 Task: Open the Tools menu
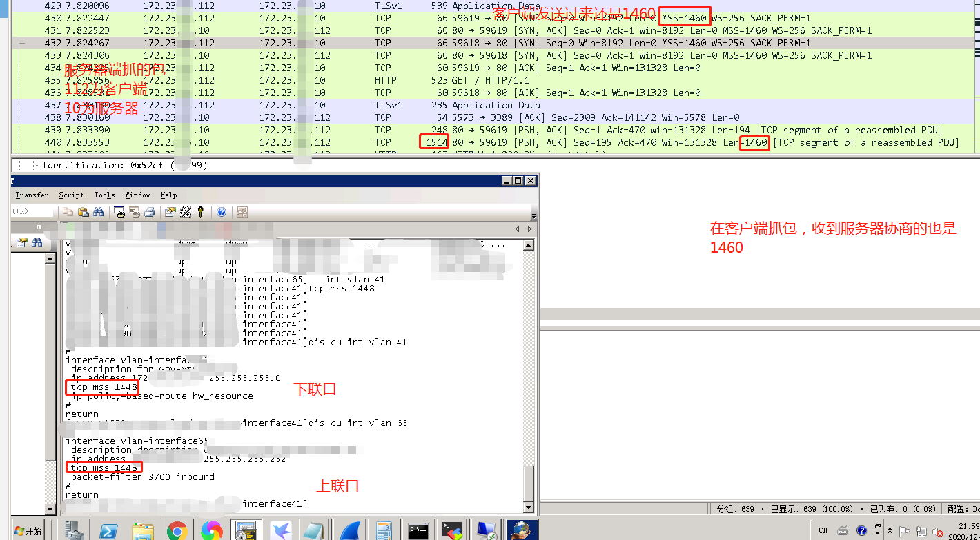[x=104, y=195]
